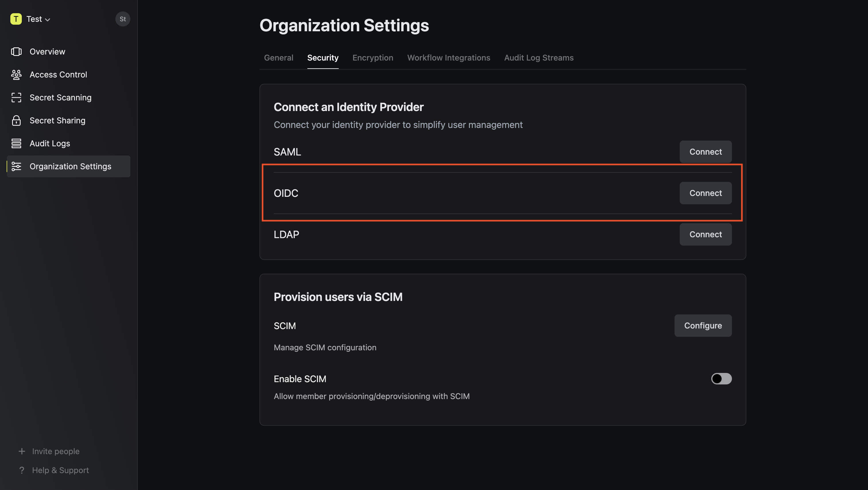Click the Organization Settings sliders icon

pos(16,166)
